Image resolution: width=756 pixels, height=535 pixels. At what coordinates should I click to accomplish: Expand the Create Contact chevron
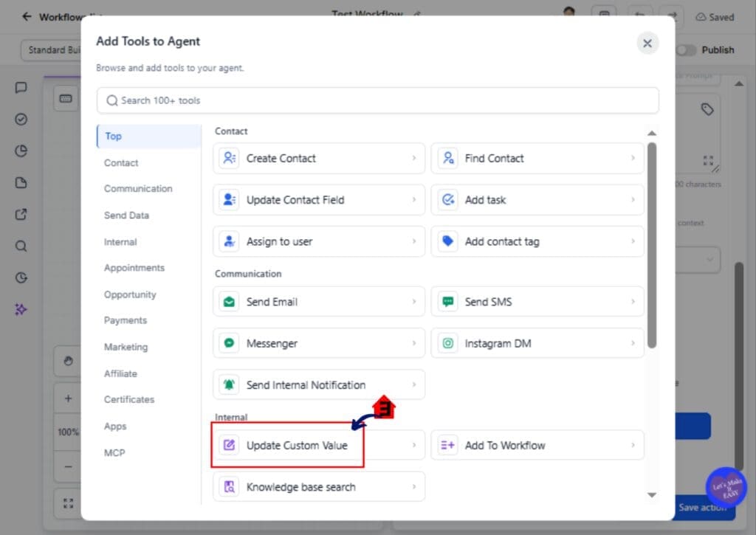[x=413, y=158]
